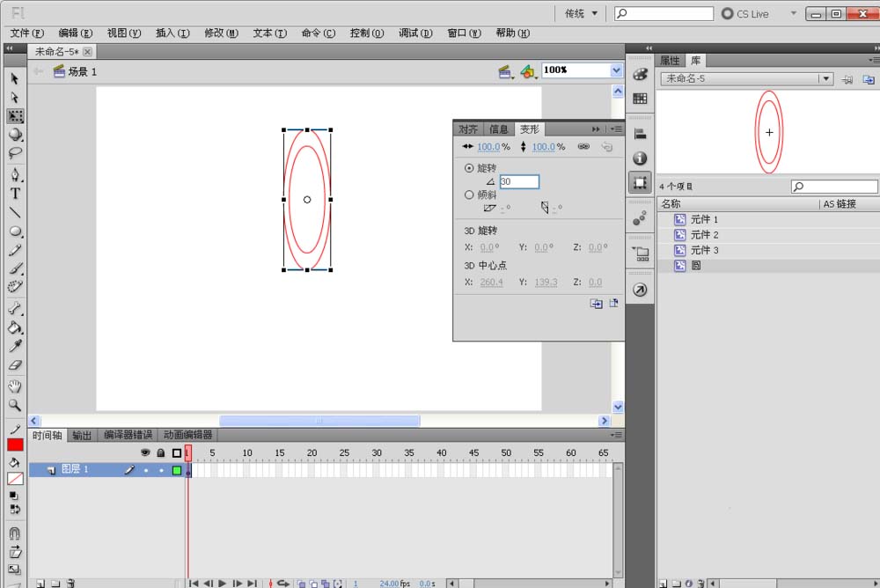Select library item 元件 2
Image resolution: width=880 pixels, height=588 pixels.
coord(704,235)
